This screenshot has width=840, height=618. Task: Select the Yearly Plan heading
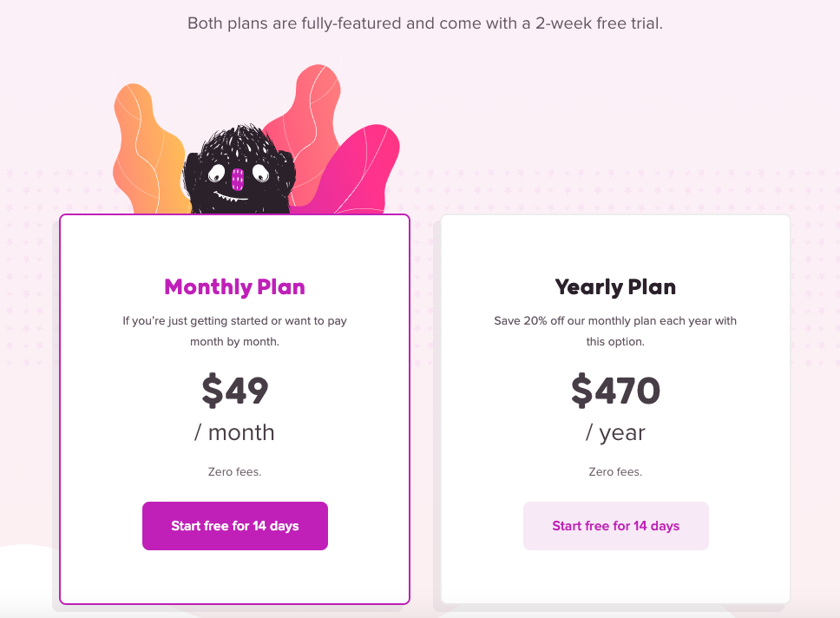coord(615,286)
